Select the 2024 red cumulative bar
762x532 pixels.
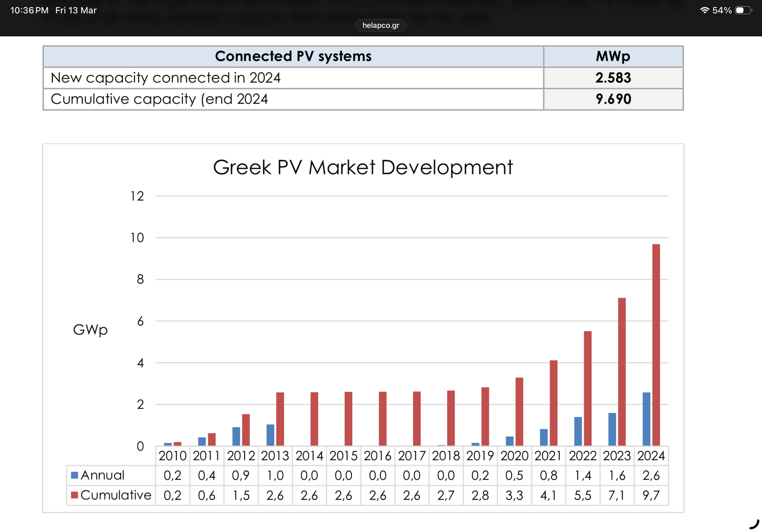click(x=656, y=345)
